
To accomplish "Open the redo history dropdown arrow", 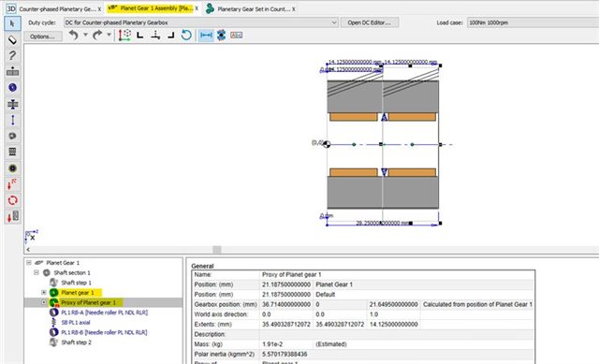I will 110,35.
